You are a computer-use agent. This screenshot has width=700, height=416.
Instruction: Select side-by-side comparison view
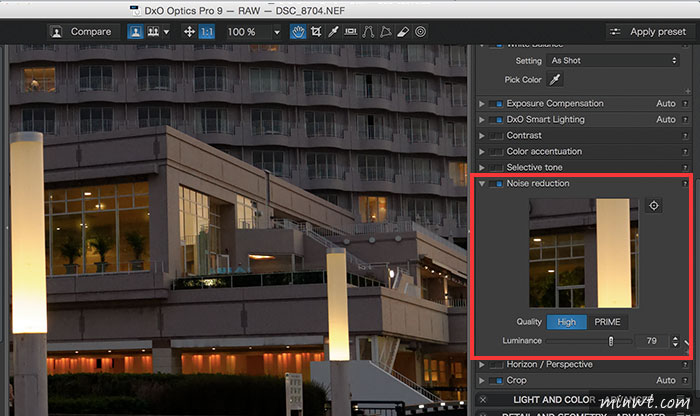153,32
